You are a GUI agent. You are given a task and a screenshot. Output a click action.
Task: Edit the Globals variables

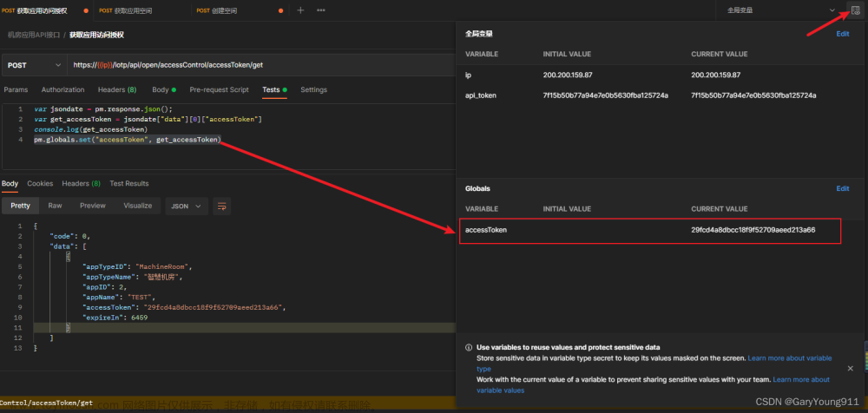pos(843,189)
